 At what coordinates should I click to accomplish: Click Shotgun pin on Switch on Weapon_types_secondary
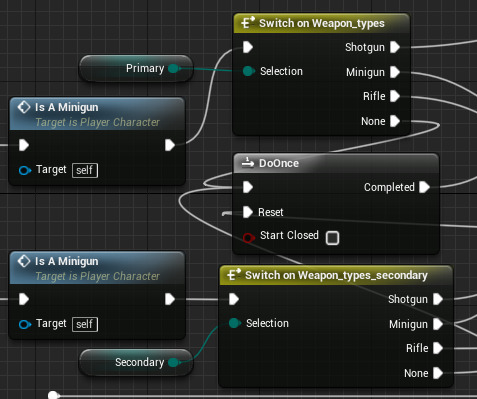coord(438,299)
